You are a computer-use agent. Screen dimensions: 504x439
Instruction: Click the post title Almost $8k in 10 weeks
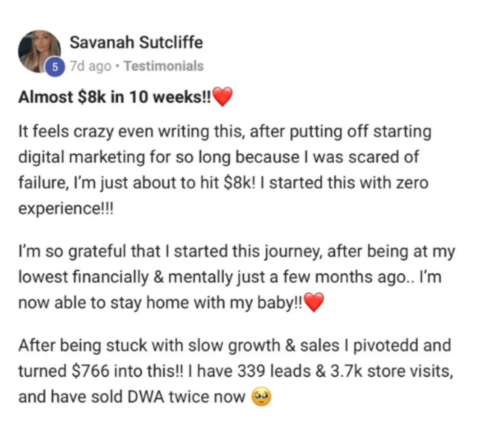(x=115, y=97)
